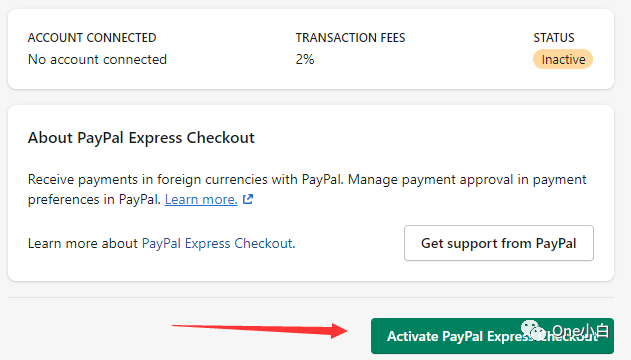Click Get support from PayPal button
This screenshot has height=360, width=631.
(499, 243)
